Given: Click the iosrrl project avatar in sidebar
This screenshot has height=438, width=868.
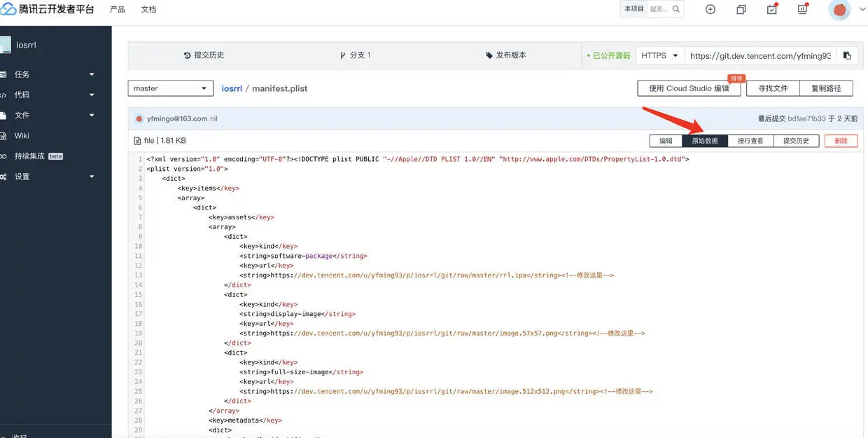Looking at the screenshot, I should [5, 45].
